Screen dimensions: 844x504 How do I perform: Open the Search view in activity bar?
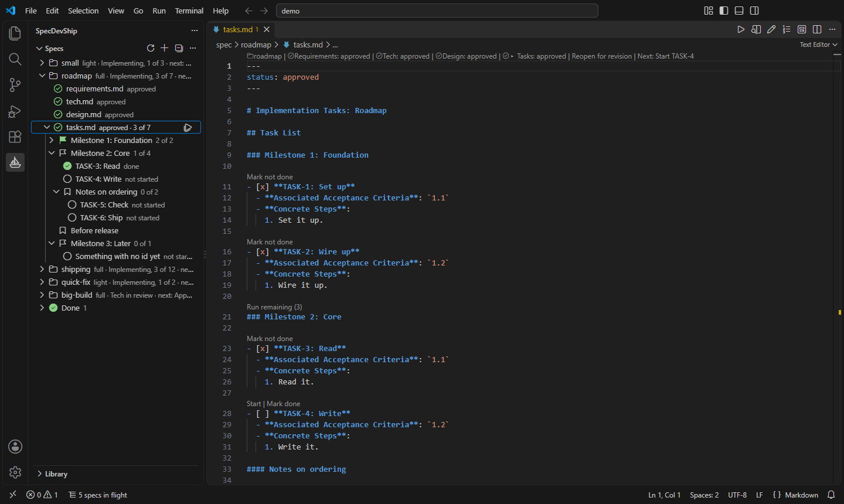point(15,59)
